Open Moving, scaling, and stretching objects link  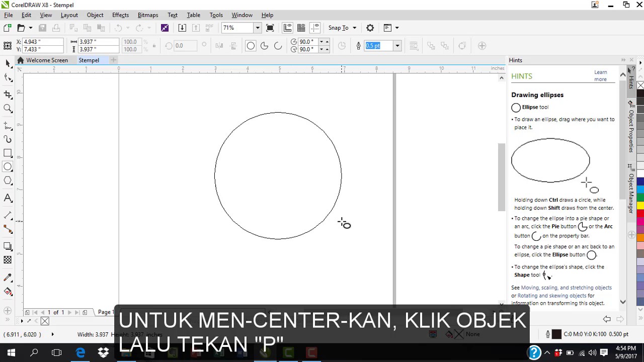[567, 288]
